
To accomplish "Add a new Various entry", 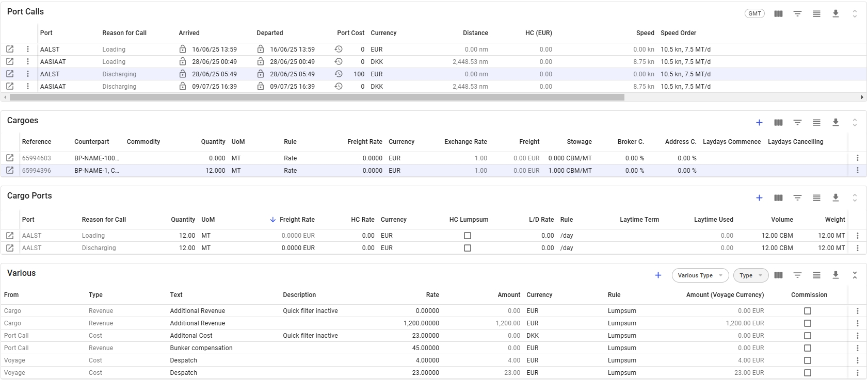I will coord(658,275).
